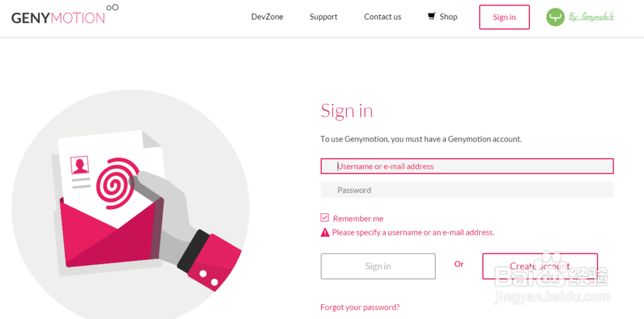This screenshot has height=319, width=644.
Task: Open the DevZone menu item
Action: click(x=267, y=17)
